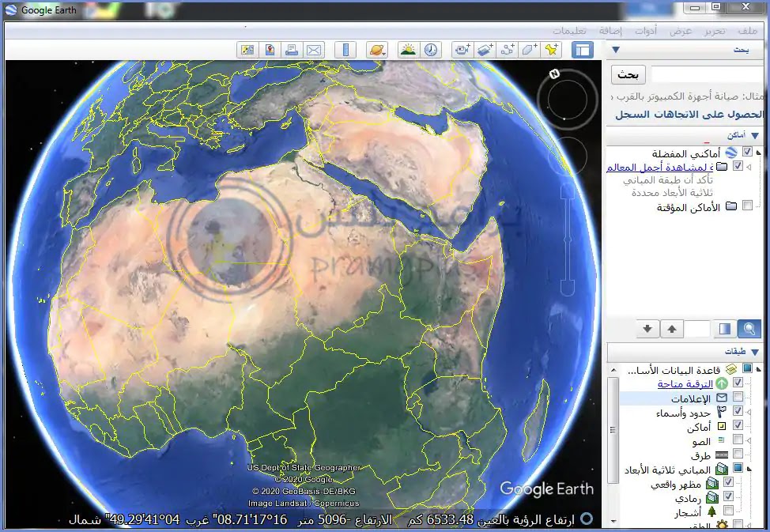Move item up with the up arrow button
Image resolution: width=770 pixels, height=532 pixels.
click(672, 329)
